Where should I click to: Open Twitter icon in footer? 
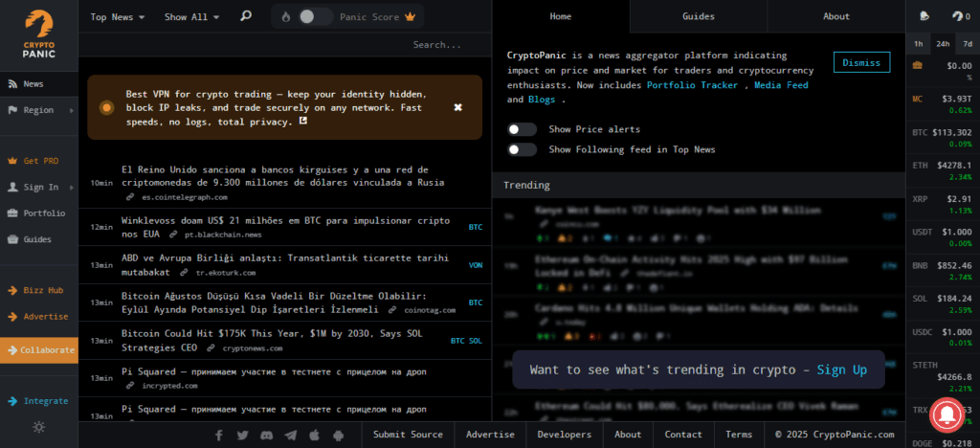click(242, 435)
